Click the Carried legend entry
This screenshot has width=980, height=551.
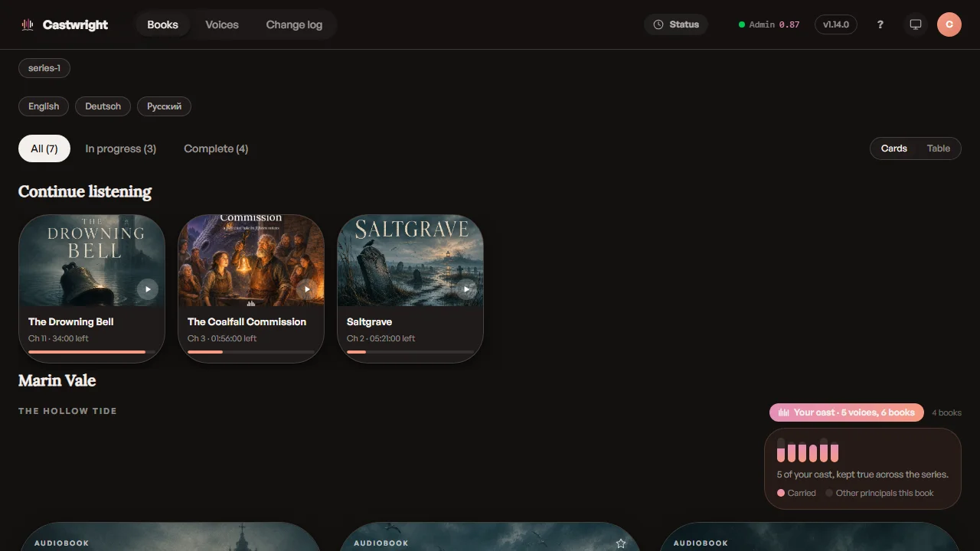coord(796,493)
